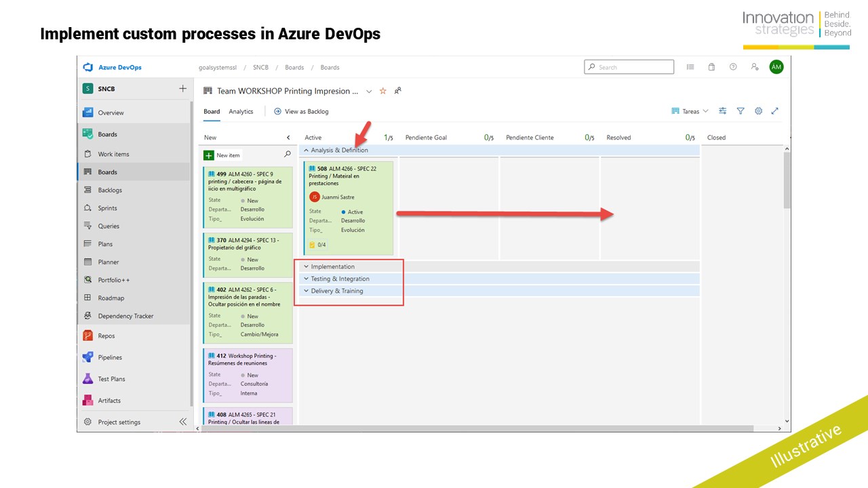This screenshot has width=868, height=488.
Task: Open the marketplace shopping bag icon
Action: [x=711, y=67]
